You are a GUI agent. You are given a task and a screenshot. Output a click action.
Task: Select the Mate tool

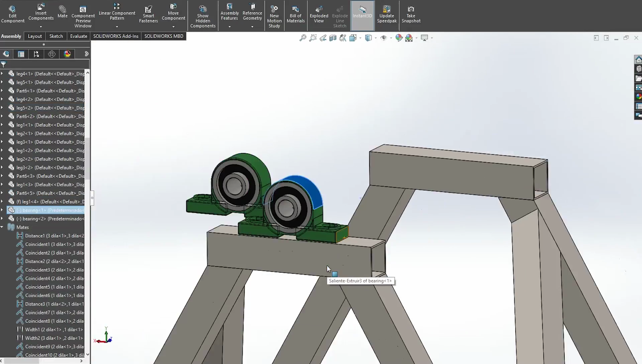63,11
